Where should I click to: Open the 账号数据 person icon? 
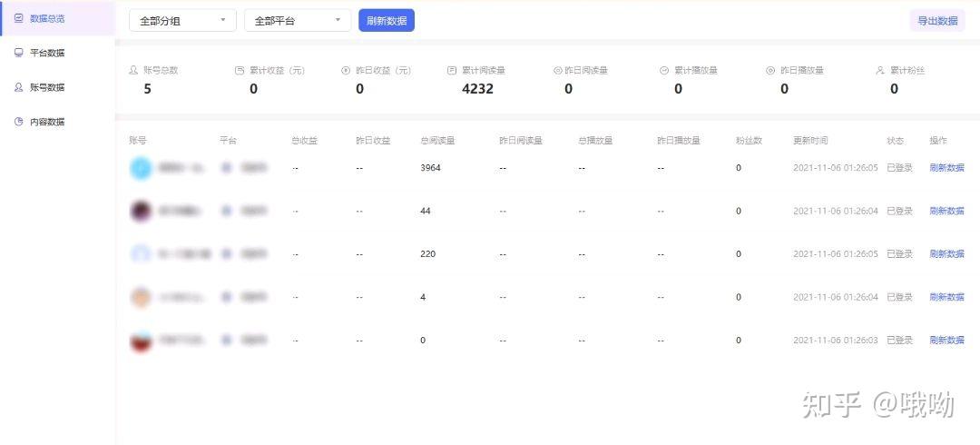pyautogui.click(x=19, y=87)
